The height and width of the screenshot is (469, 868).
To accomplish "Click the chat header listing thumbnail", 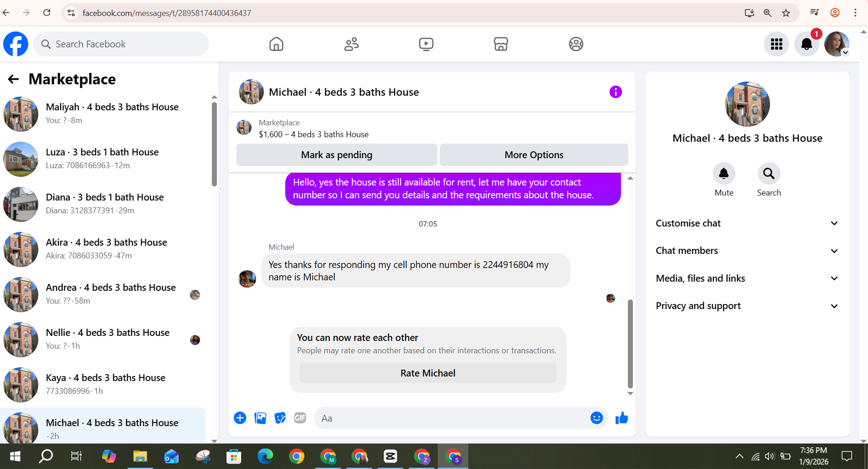I will [x=251, y=92].
